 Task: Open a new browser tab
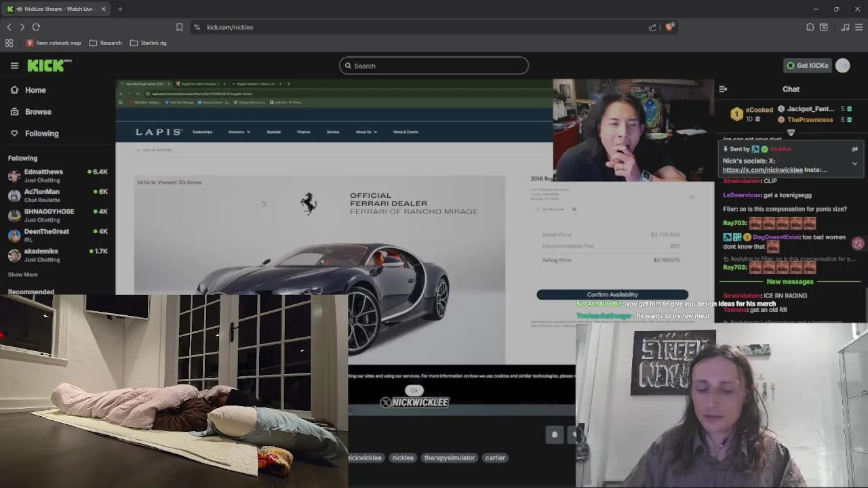[x=120, y=9]
